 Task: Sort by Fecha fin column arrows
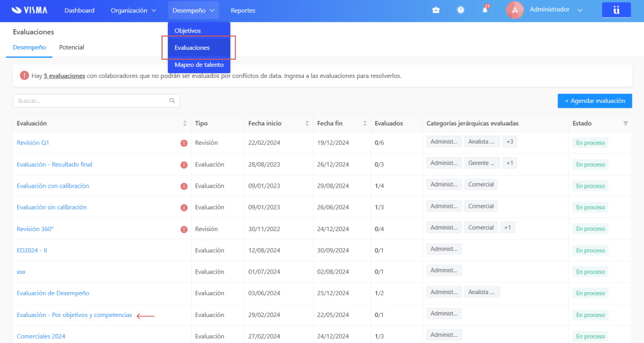point(365,124)
